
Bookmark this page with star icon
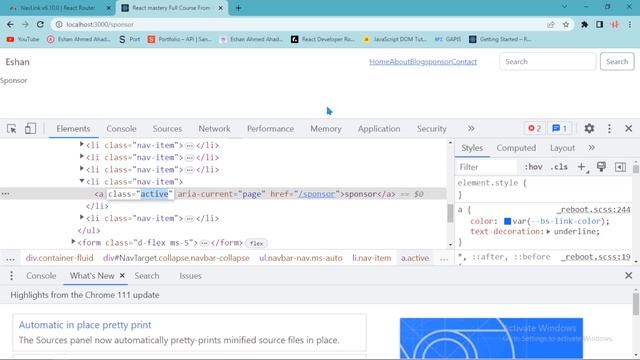coord(566,24)
